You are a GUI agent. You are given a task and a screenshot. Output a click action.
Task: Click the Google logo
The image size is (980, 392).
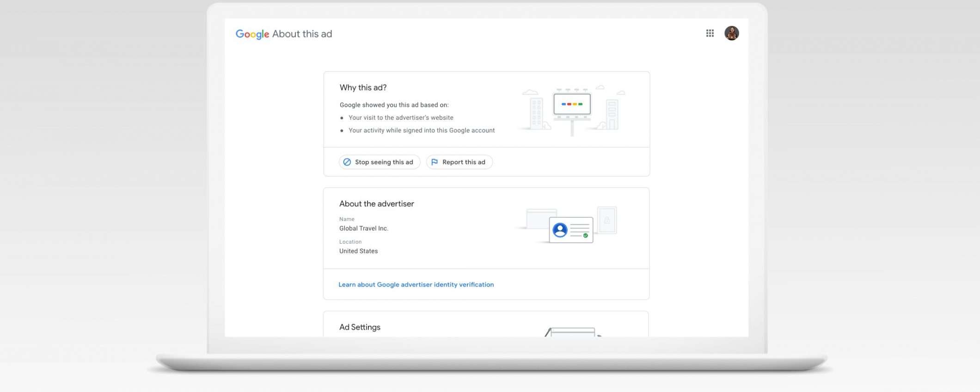click(x=252, y=34)
